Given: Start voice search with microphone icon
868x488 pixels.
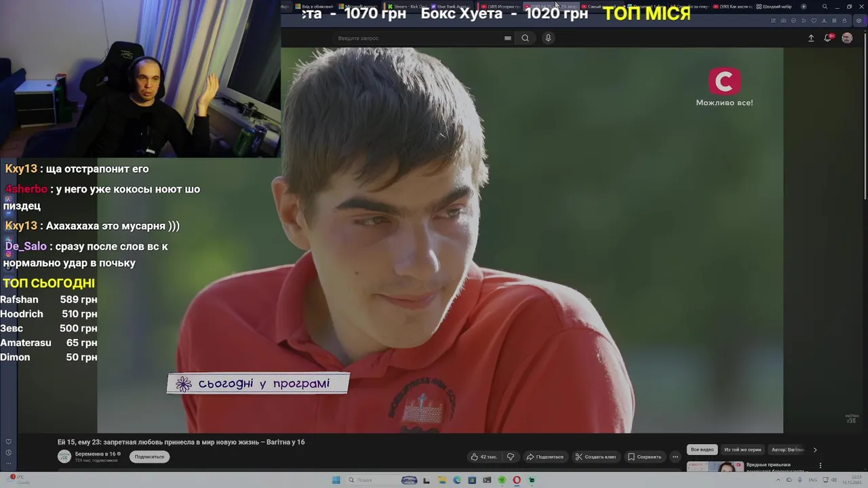Looking at the screenshot, I should click(548, 38).
